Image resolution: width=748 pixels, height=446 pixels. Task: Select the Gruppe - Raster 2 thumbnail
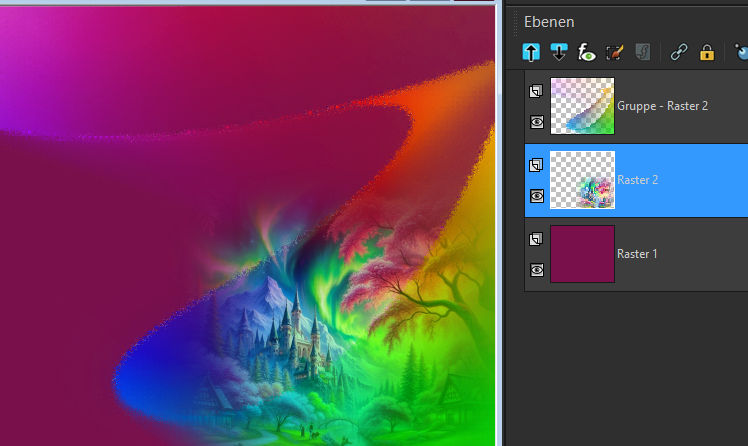pos(582,106)
